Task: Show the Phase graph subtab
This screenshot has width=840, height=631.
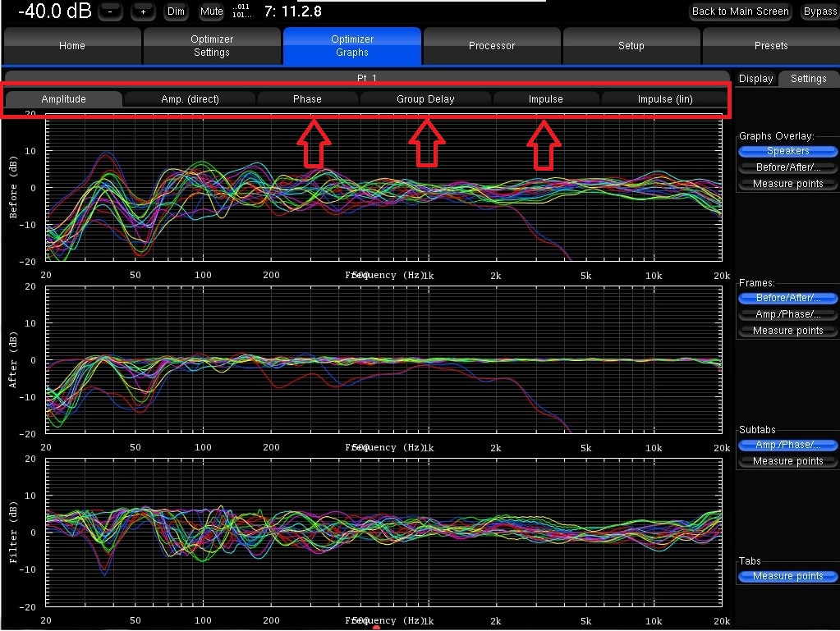Action: tap(307, 99)
